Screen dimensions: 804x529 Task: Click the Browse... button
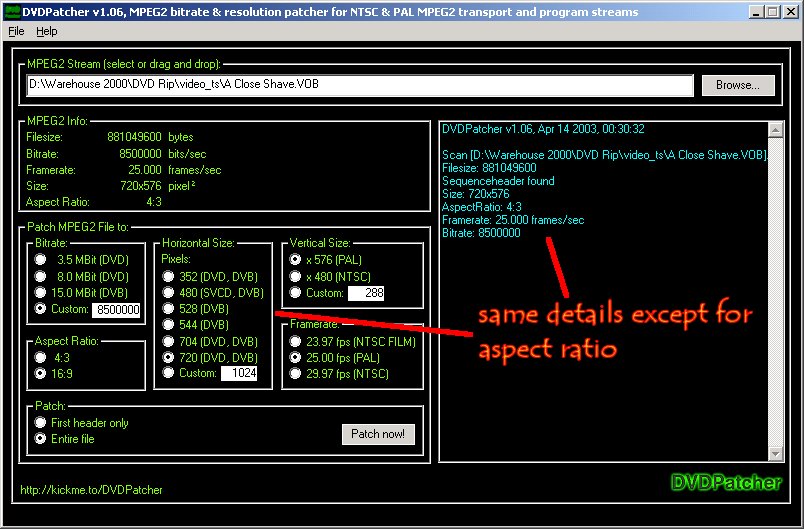click(738, 85)
